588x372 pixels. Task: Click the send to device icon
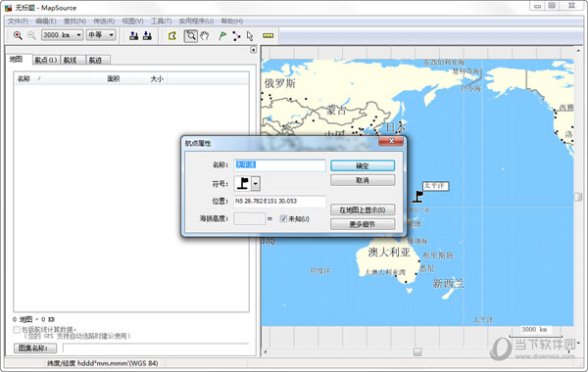[x=133, y=35]
